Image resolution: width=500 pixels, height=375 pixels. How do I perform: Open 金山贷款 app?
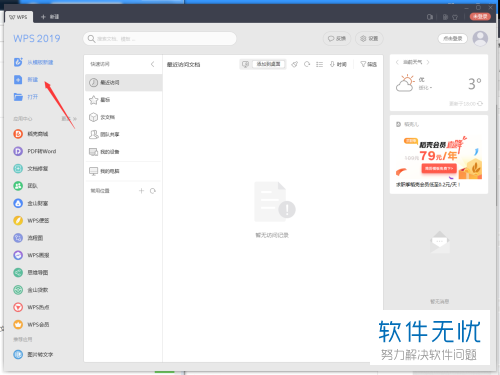(x=18, y=290)
